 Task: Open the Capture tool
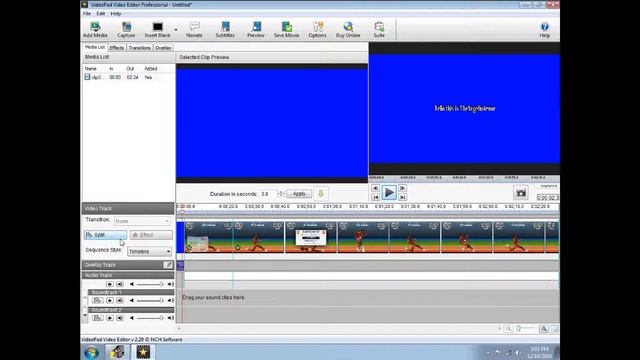pos(126,30)
